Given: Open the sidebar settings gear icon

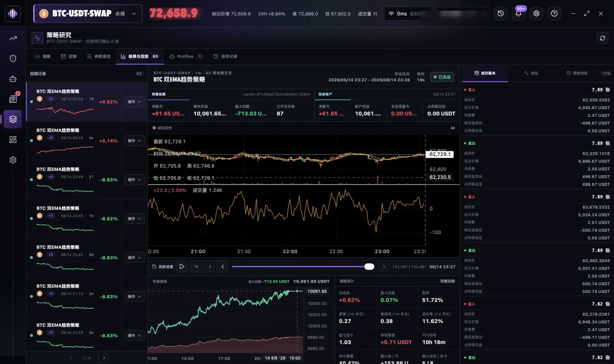Looking at the screenshot, I should pyautogui.click(x=13, y=160).
